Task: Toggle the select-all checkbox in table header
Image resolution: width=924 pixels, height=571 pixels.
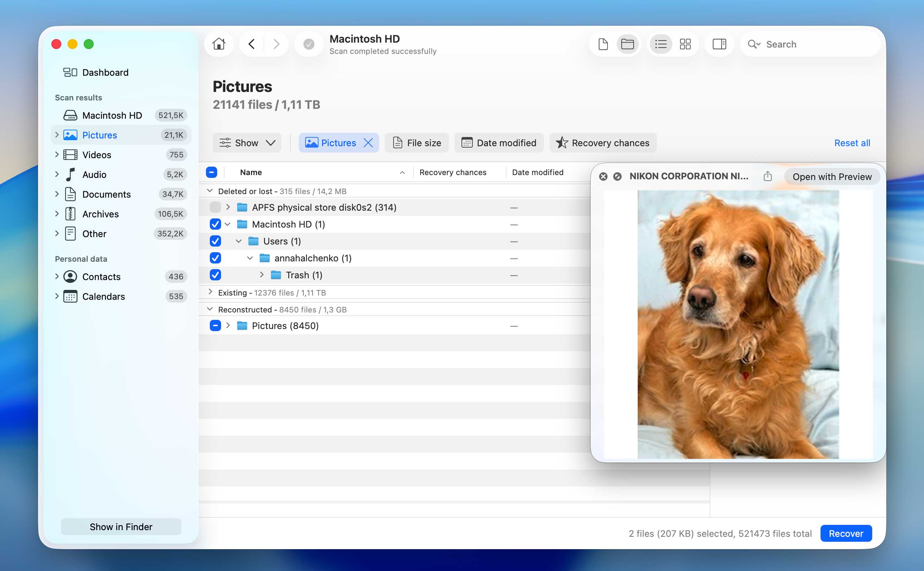Action: click(211, 172)
